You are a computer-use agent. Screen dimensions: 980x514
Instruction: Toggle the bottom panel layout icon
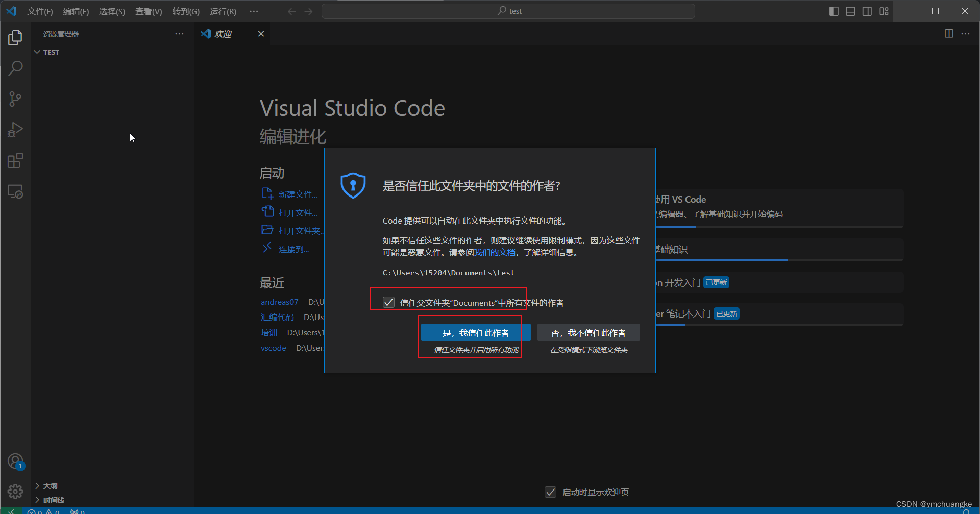tap(850, 11)
